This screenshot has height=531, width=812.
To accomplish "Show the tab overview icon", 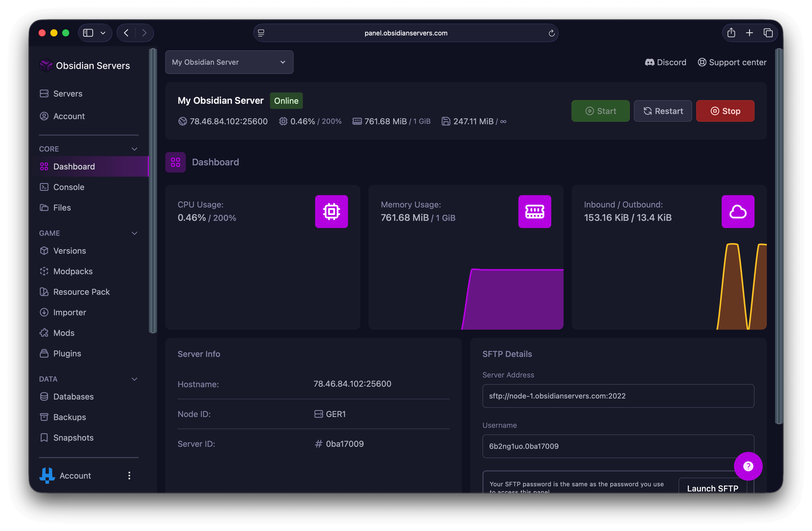I will pos(768,33).
